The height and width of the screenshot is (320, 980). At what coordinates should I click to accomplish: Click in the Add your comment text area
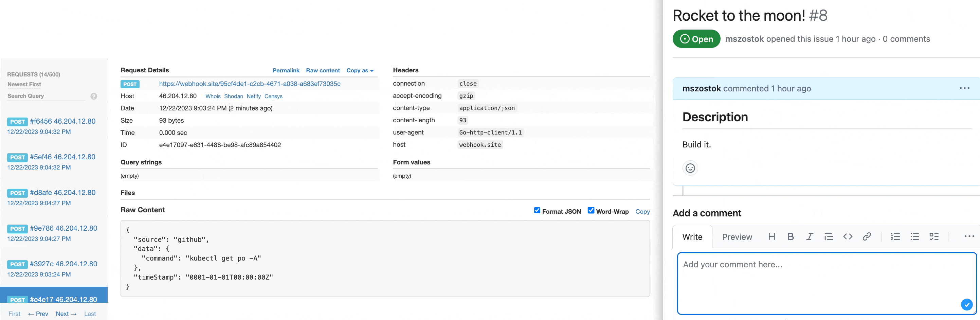[818, 283]
